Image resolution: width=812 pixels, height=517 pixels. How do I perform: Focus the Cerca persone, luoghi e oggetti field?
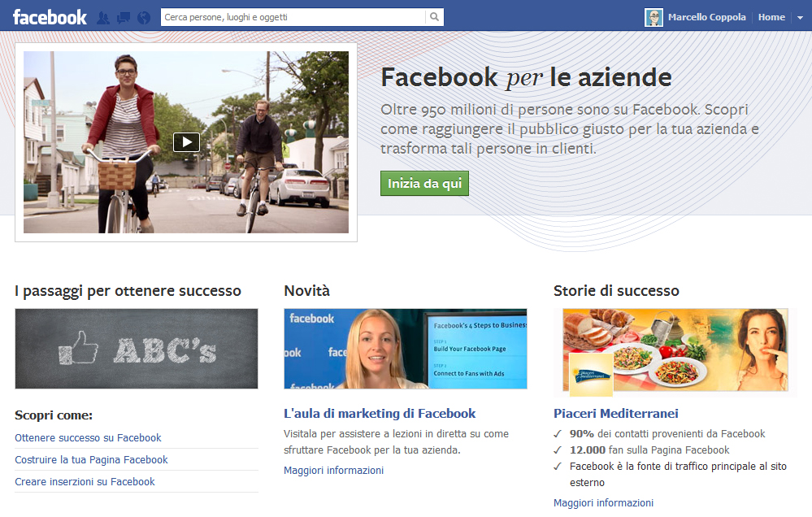point(293,17)
